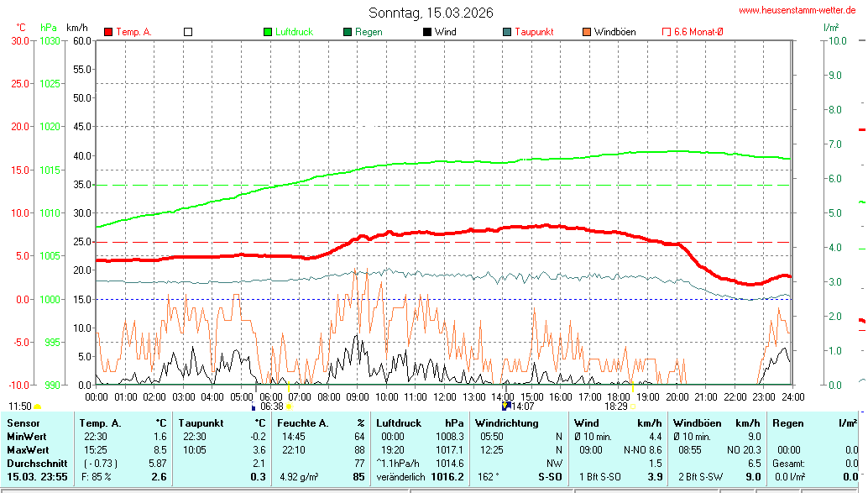Click the chart title Sonntag, 15.03.2026
The width and height of the screenshot is (868, 493).
click(431, 13)
